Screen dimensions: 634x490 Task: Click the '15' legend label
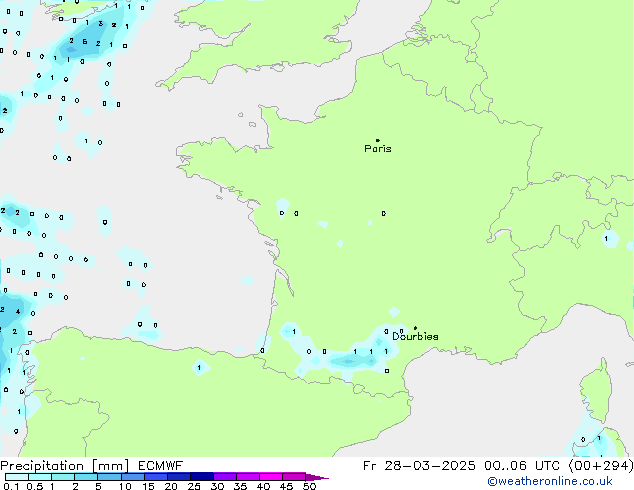pyautogui.click(x=148, y=486)
